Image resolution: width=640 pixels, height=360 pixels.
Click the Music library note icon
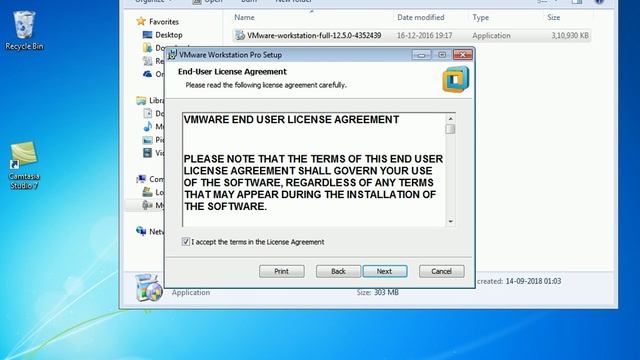[x=148, y=127]
